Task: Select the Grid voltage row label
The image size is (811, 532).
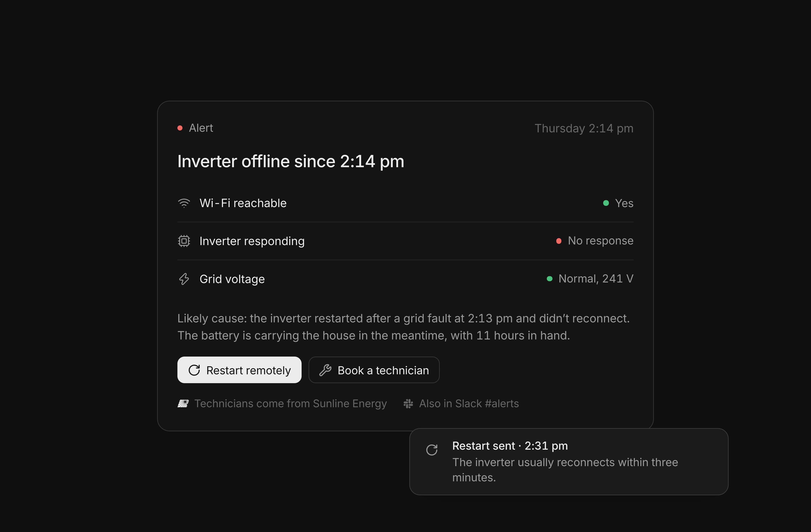Action: 232,279
